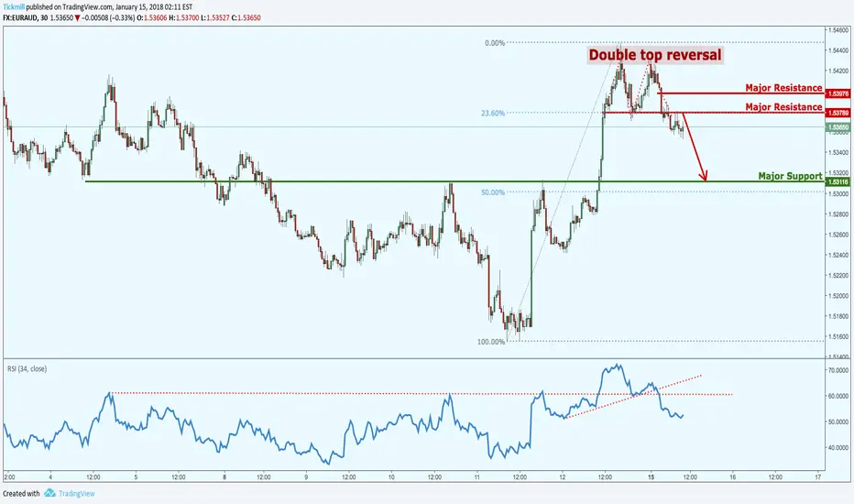The image size is (854, 504).
Task: Click the 1.53116 green price tag
Action: click(838, 182)
